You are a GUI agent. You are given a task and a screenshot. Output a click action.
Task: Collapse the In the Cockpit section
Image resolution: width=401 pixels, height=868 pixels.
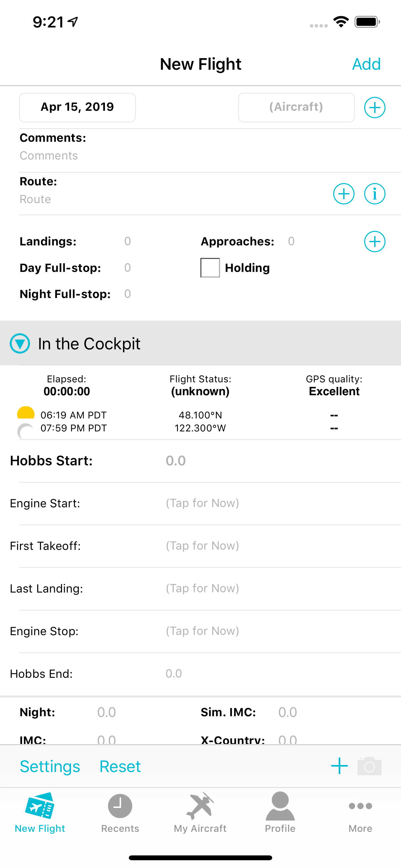20,343
